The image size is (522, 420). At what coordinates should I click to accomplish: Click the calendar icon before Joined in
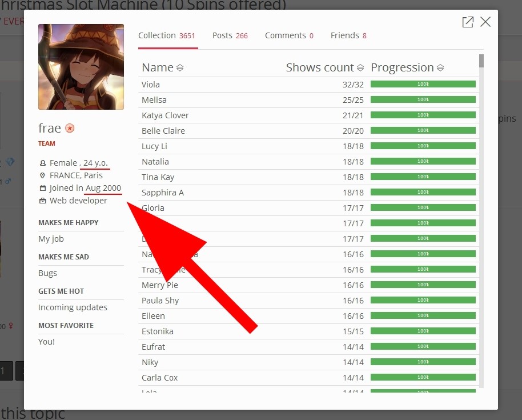[x=43, y=189]
